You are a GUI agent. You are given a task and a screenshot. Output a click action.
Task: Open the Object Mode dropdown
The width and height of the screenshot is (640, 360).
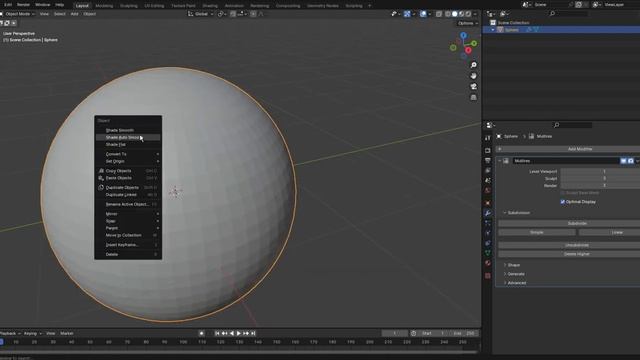point(18,14)
